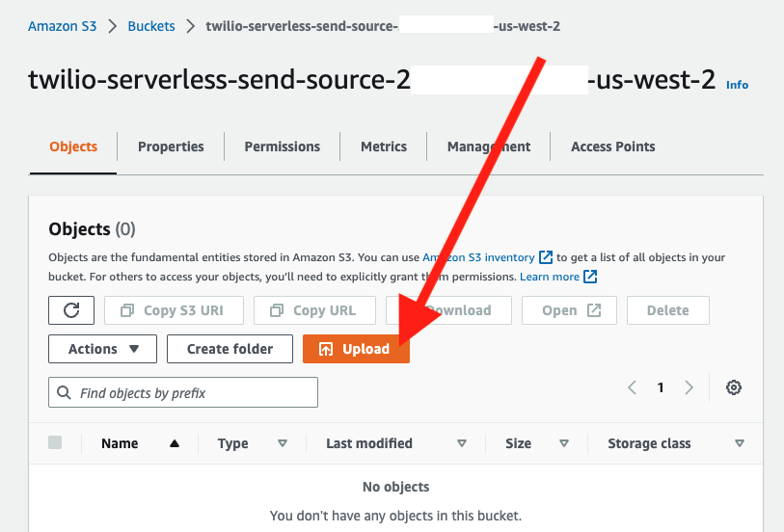Click the Delete button

point(668,310)
